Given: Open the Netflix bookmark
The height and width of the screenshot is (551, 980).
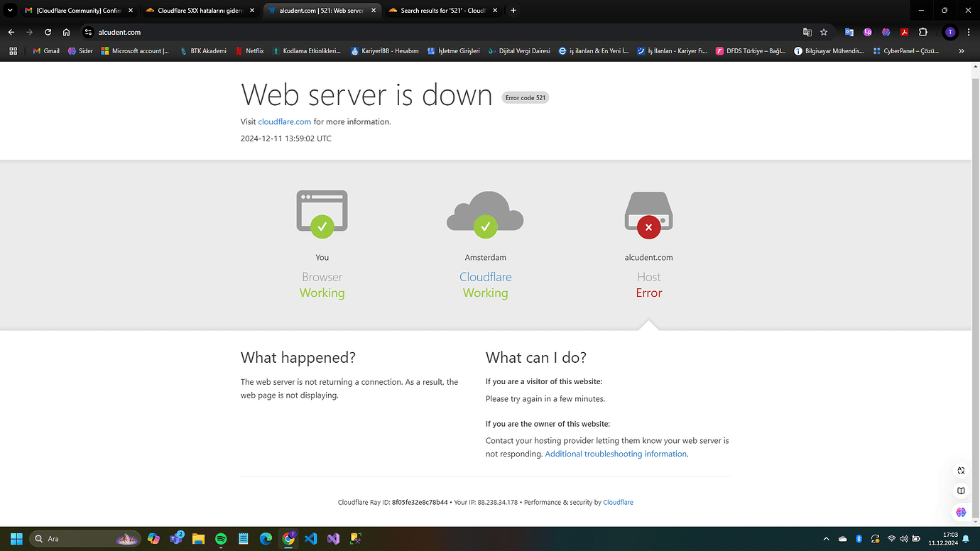Looking at the screenshot, I should [250, 51].
